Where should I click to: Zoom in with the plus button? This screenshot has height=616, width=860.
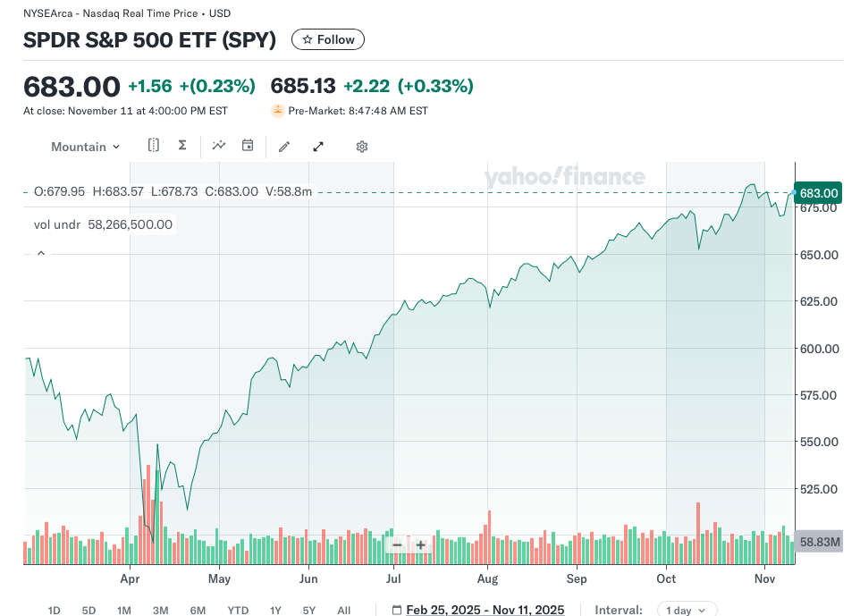click(x=421, y=544)
